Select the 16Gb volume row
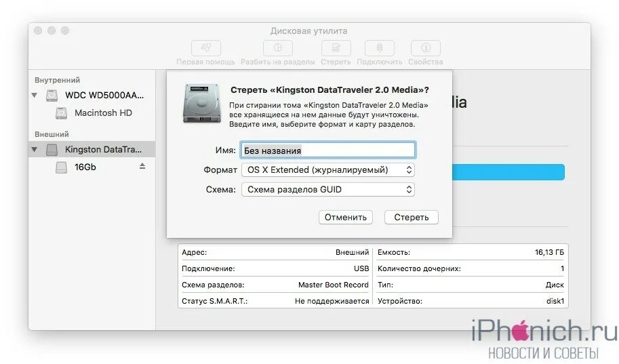 pos(92,167)
